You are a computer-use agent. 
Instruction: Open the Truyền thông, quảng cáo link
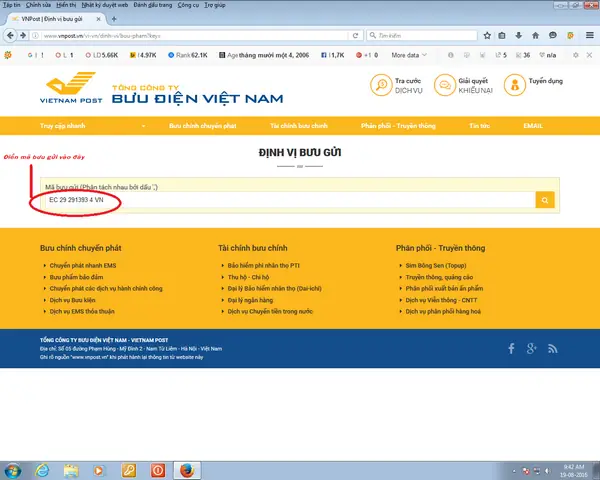coord(439,277)
